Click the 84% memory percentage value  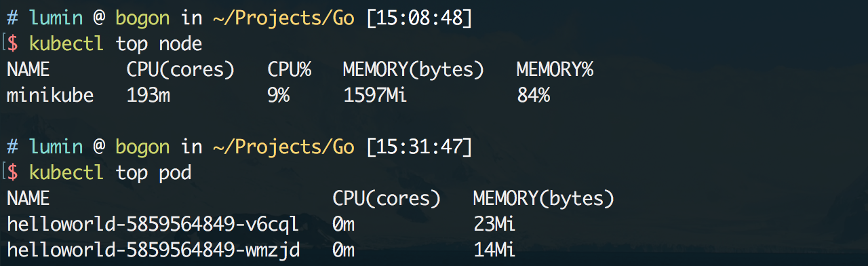pos(533,96)
